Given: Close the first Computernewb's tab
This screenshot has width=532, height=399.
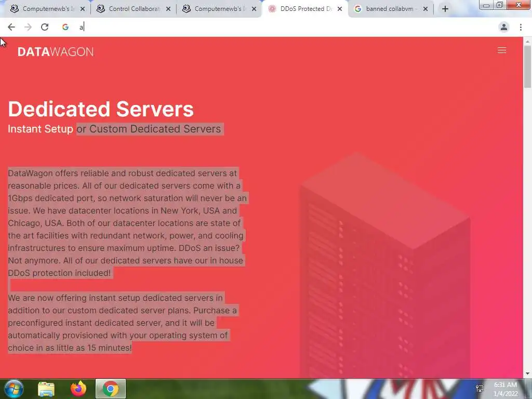Looking at the screenshot, I should (83, 9).
